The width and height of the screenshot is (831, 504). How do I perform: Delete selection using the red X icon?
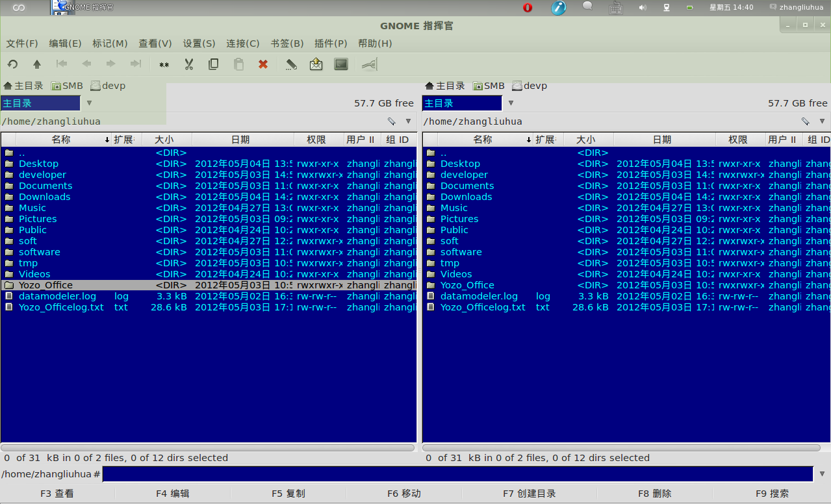pyautogui.click(x=262, y=64)
